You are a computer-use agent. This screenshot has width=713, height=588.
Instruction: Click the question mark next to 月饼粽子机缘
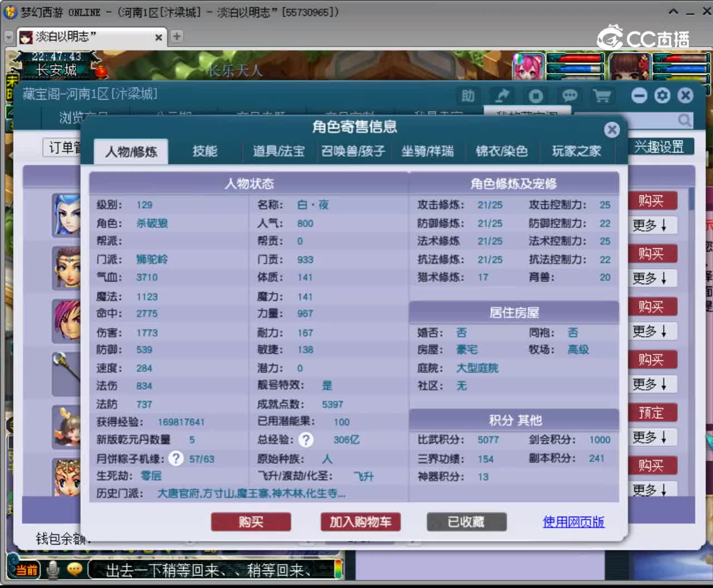click(176, 459)
